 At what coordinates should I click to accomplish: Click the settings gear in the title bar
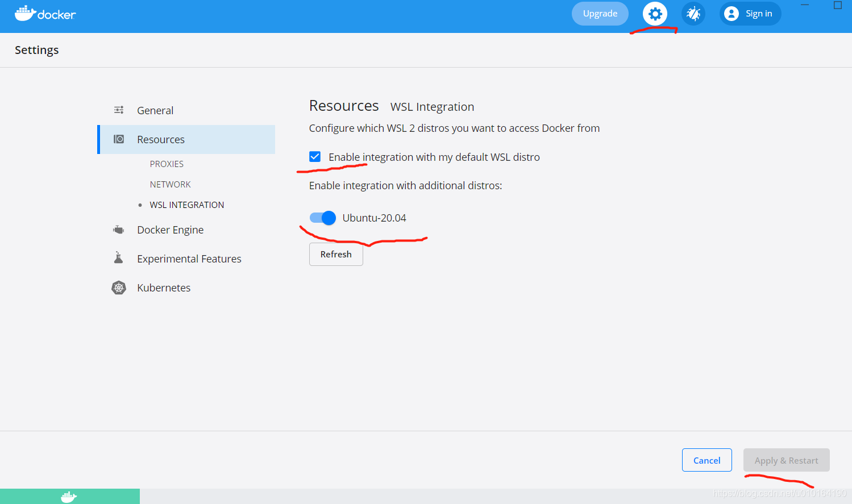coord(655,13)
